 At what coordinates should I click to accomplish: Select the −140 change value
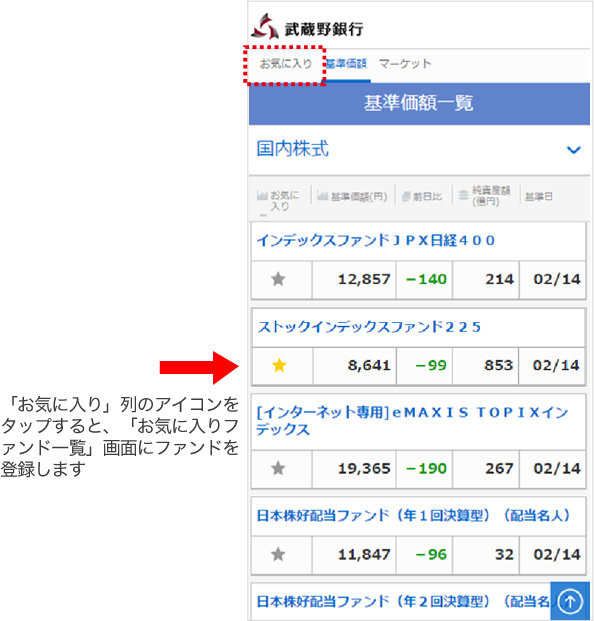pos(424,280)
